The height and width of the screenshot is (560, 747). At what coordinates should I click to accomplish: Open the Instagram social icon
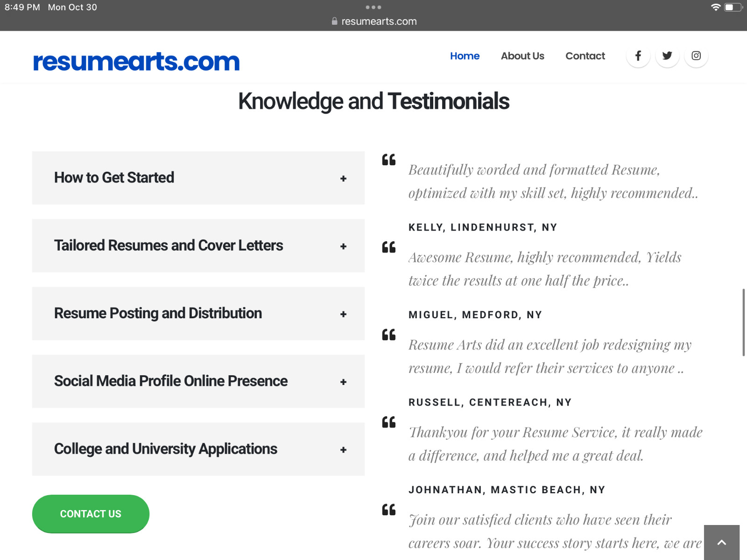696,56
